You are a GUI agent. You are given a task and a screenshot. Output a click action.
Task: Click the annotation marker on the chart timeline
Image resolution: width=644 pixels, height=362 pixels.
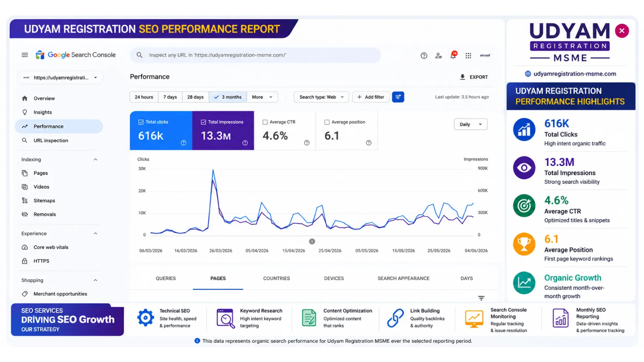click(x=312, y=241)
